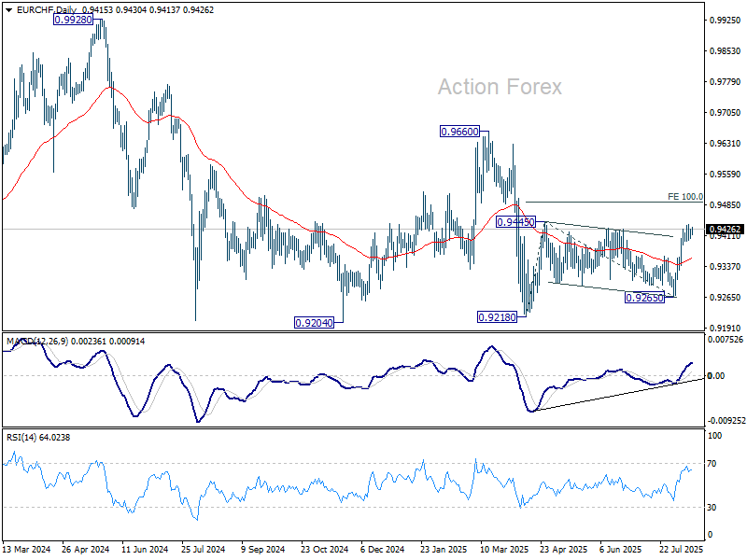
Task: Open the EURCHF chart dropdown triangle
Action: 9,10
